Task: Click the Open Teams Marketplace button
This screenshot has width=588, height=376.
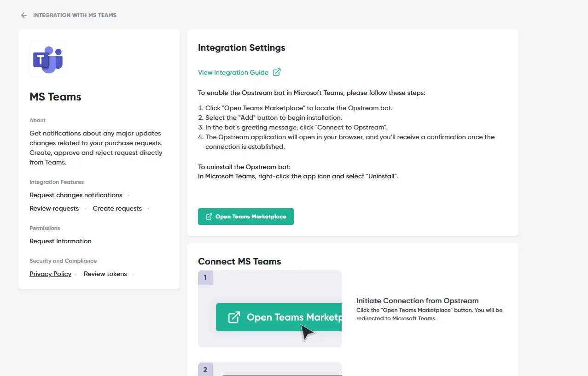Action: coord(246,217)
